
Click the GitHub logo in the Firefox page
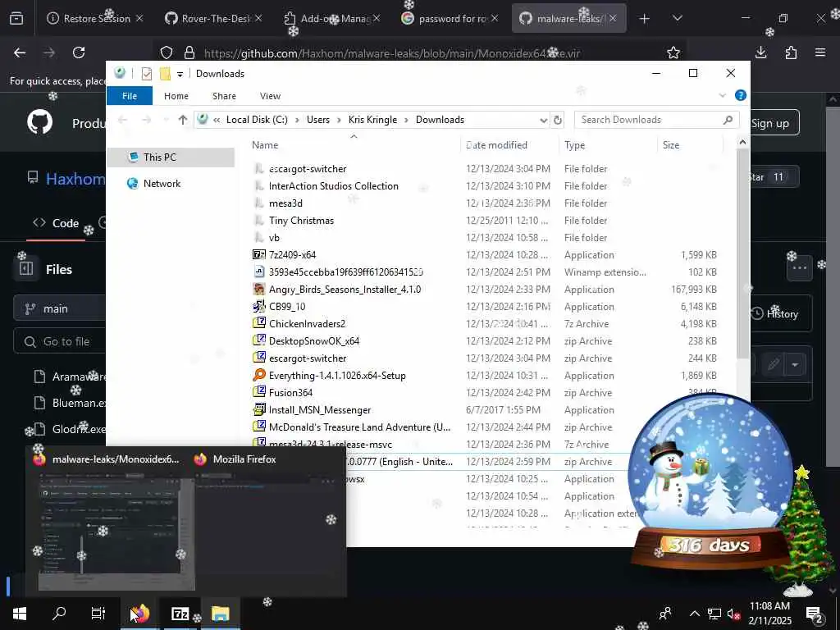point(40,122)
